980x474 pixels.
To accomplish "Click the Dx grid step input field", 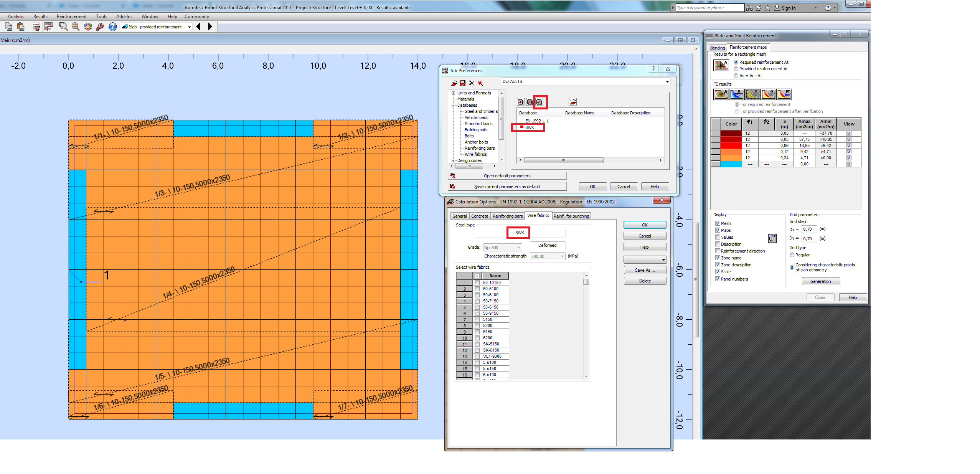I will pos(808,229).
